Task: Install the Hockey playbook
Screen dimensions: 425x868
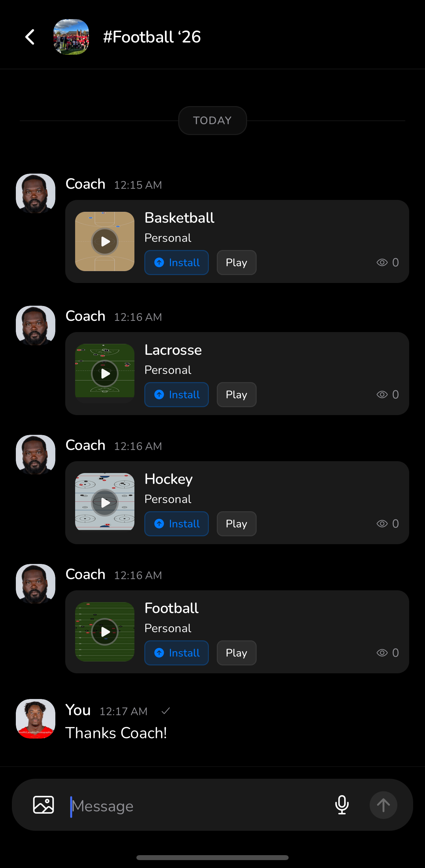Action: pyautogui.click(x=177, y=524)
